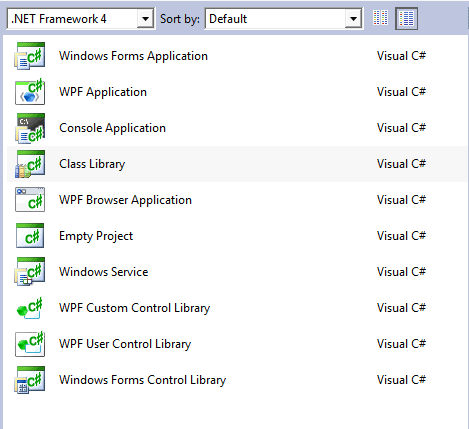
Task: Switch to small icons view
Action: pyautogui.click(x=380, y=18)
